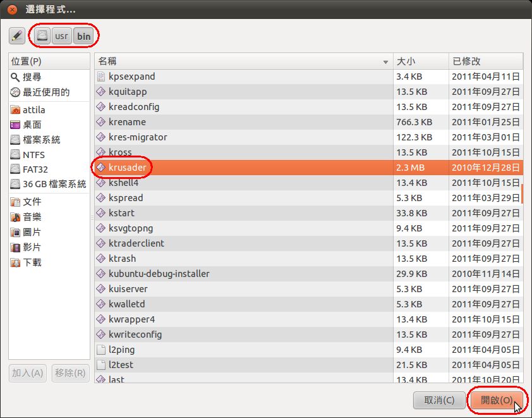Open the FAT32 volume
532x418 pixels.
tap(49, 169)
